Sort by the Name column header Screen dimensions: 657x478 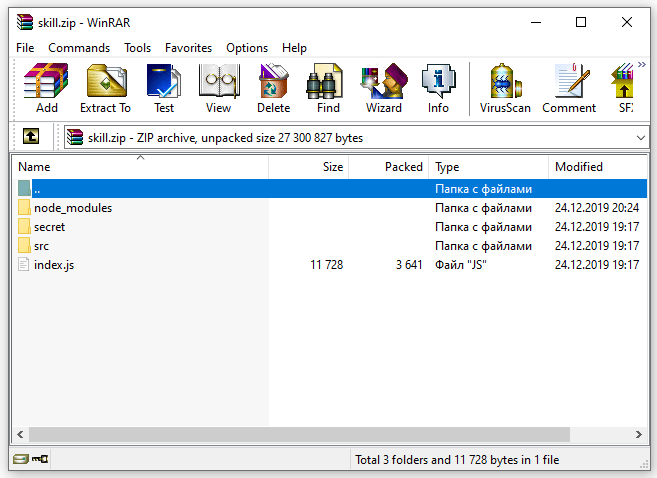pos(140,166)
